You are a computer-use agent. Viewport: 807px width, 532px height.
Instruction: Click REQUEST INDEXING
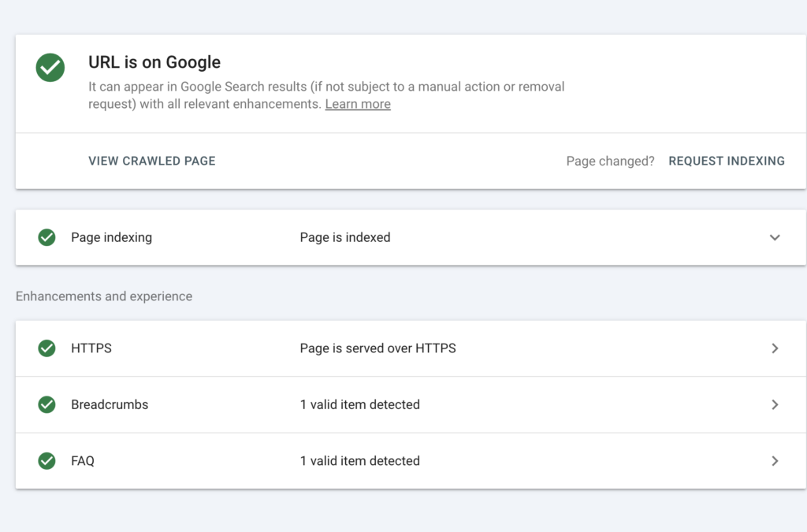(727, 161)
